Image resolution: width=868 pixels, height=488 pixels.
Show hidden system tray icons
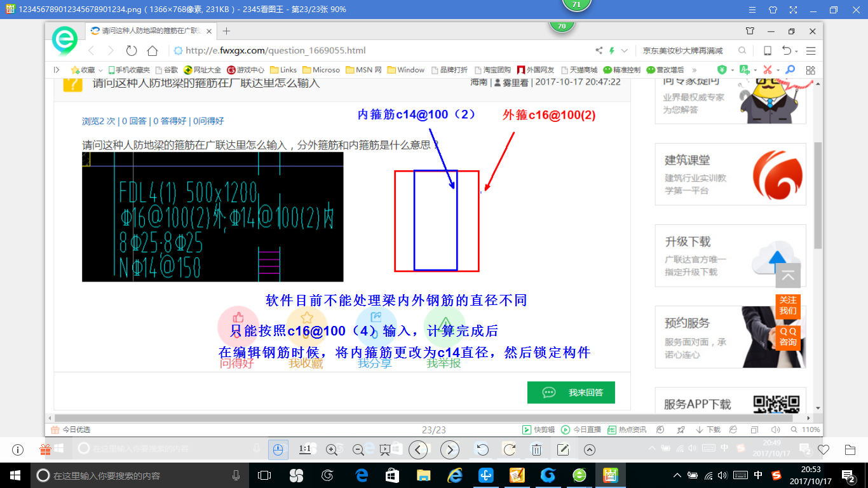pos(677,475)
